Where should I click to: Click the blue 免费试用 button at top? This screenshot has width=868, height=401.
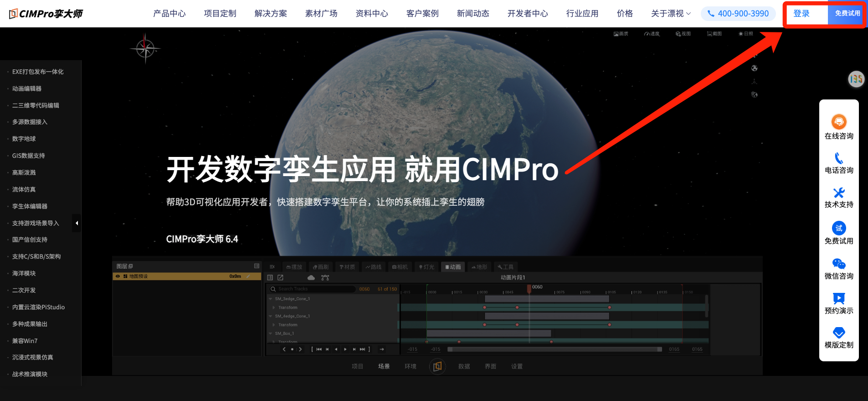[x=847, y=14]
